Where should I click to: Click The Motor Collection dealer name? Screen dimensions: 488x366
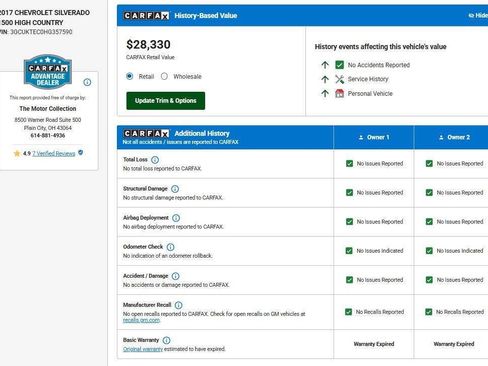[x=48, y=108]
